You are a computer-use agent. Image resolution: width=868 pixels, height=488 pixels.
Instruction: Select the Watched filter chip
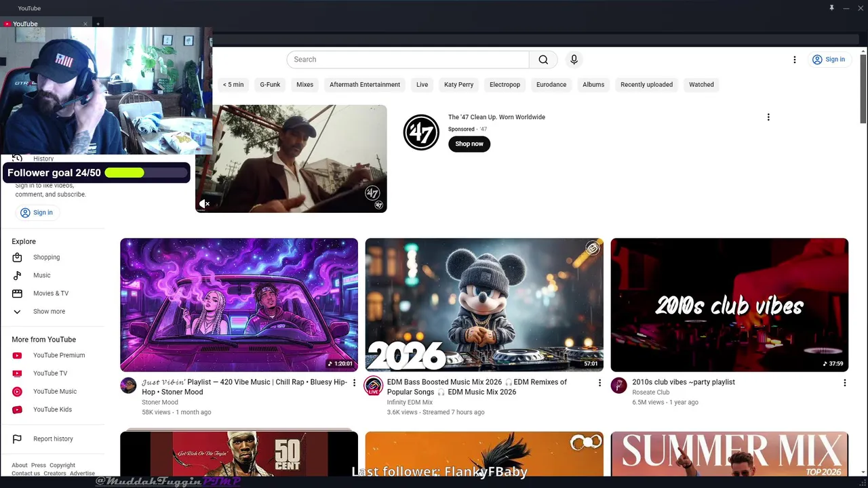point(701,85)
